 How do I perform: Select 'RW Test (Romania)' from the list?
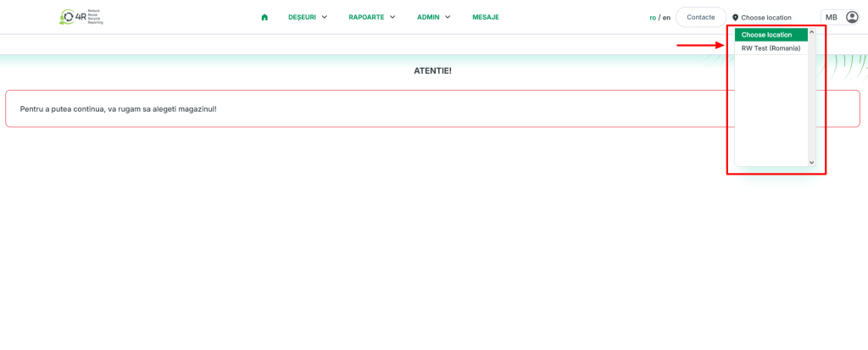coord(771,48)
